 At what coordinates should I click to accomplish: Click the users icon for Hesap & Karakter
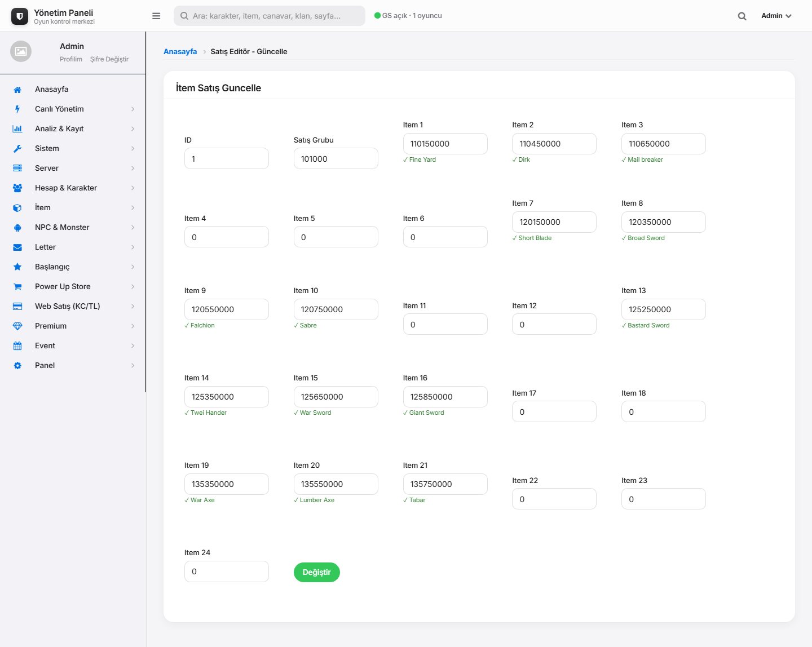[x=17, y=188]
